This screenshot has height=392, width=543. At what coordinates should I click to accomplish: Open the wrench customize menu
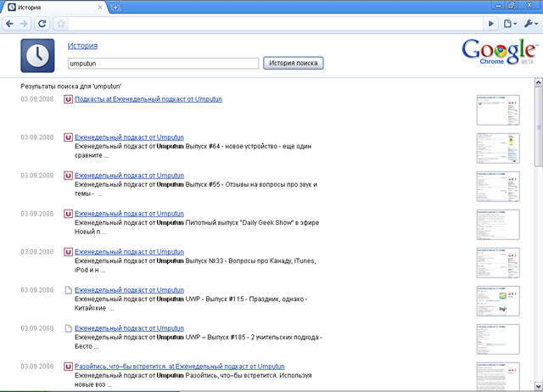click(530, 24)
